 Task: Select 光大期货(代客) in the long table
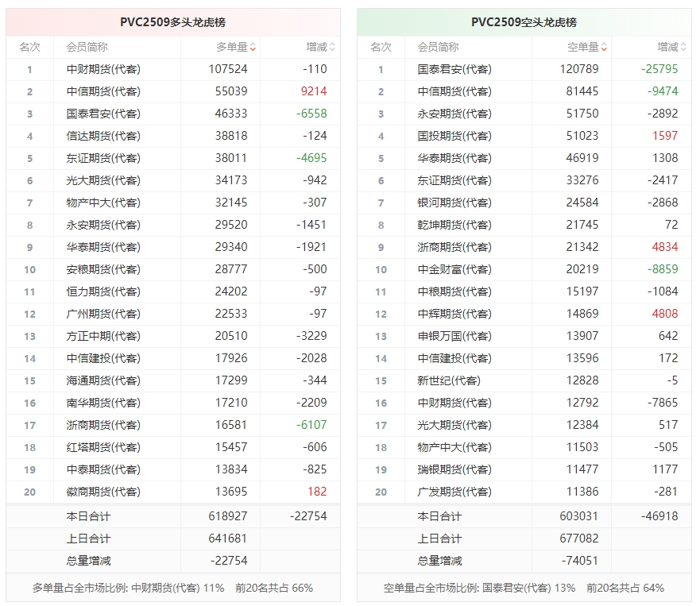click(x=103, y=180)
